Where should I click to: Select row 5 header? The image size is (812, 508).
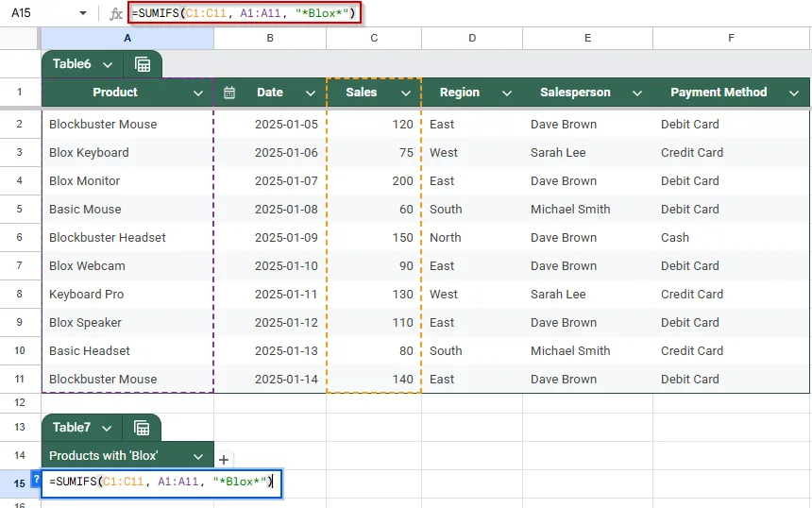[20, 210]
